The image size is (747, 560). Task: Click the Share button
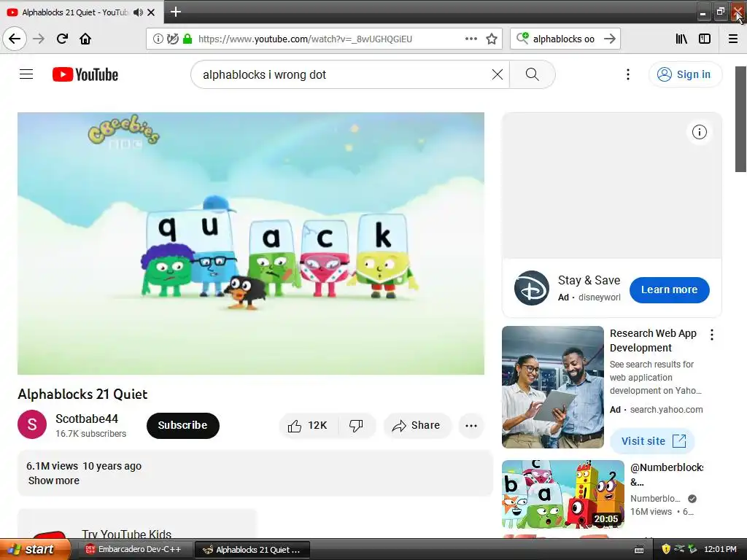pos(417,425)
